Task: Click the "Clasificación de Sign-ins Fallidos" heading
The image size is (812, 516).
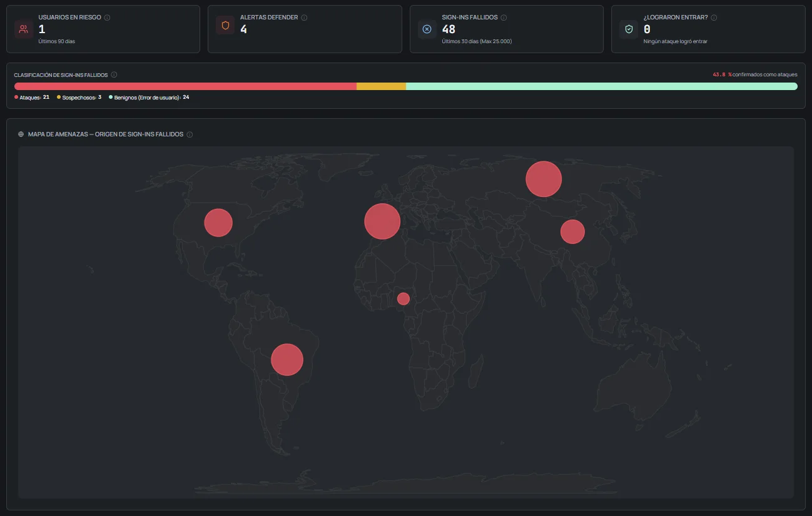Action: pyautogui.click(x=61, y=74)
